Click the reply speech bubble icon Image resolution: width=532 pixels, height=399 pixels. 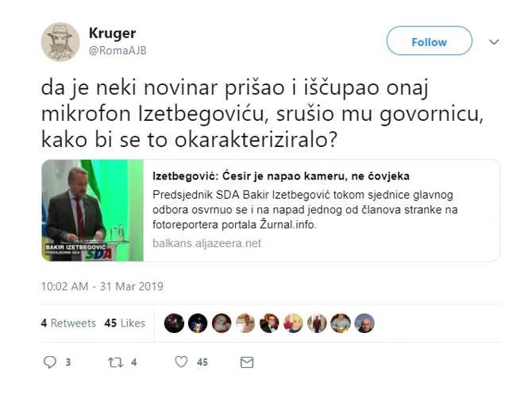coord(50,362)
